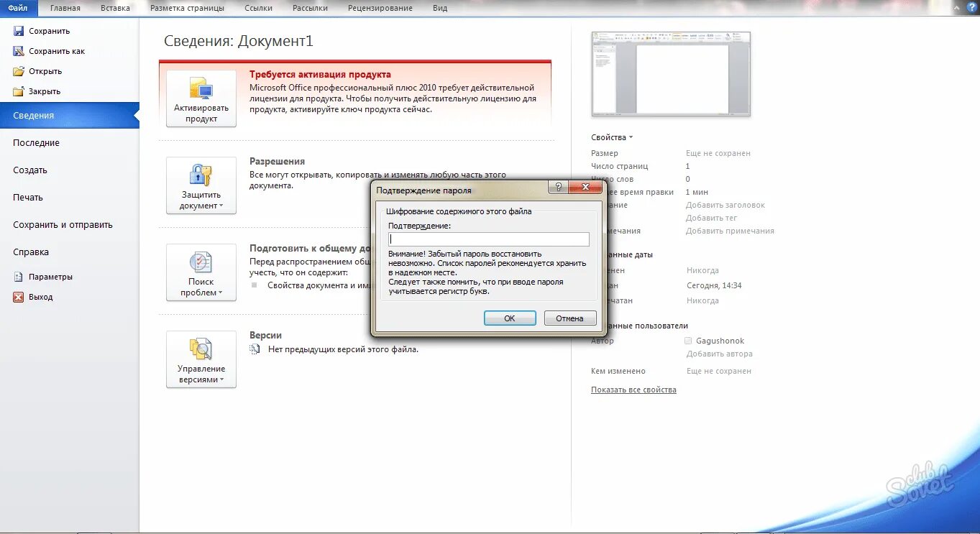This screenshot has width=980, height=534.
Task: Open the Рецензирование ribbon tab
Action: [380, 8]
